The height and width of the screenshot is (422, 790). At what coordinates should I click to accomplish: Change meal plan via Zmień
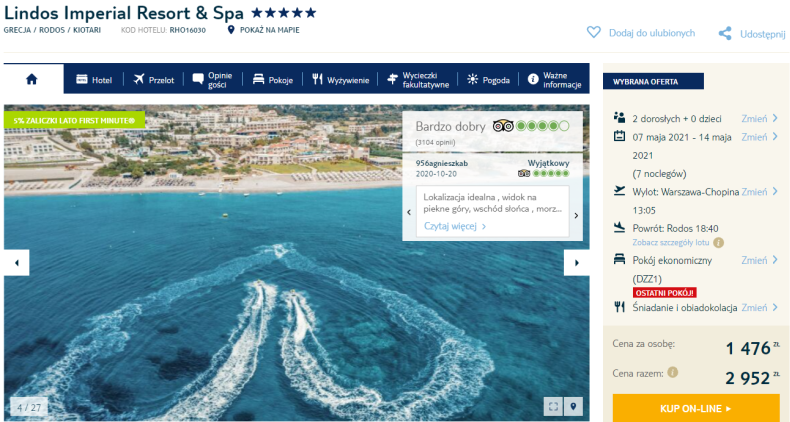759,308
